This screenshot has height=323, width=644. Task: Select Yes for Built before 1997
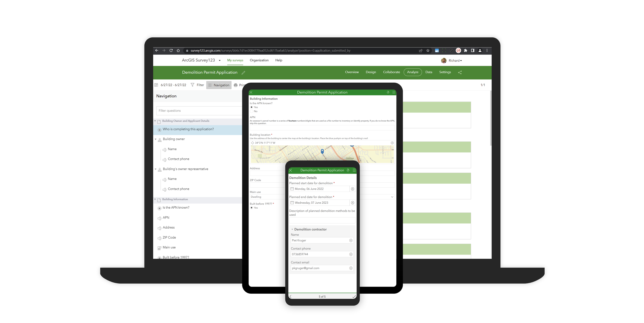252,208
